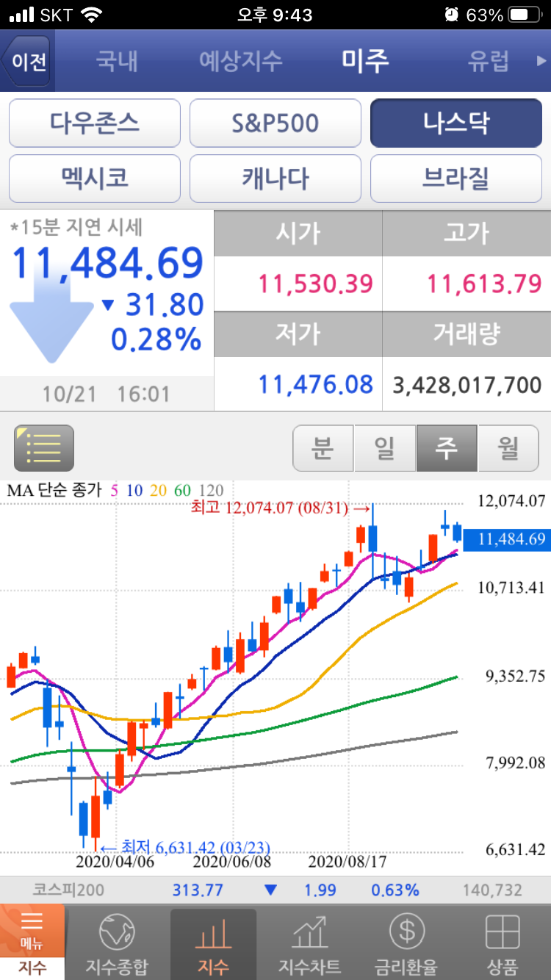Tap the cellular signal bars

tap(22, 15)
